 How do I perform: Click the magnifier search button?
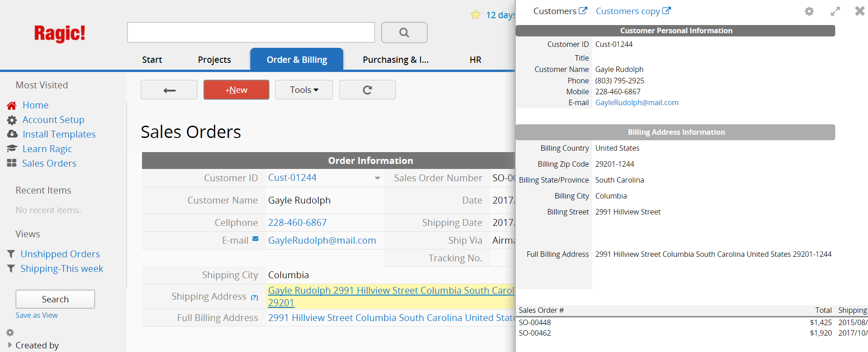click(x=404, y=32)
